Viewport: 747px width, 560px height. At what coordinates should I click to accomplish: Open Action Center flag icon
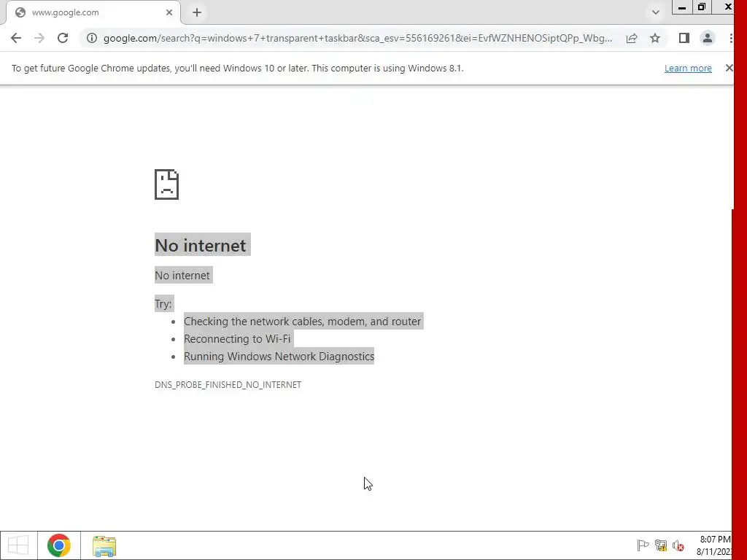[643, 545]
